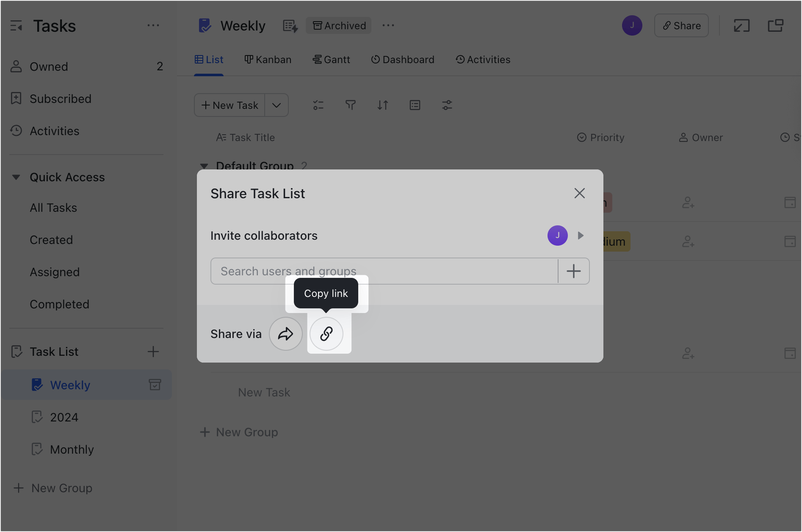
Task: Click the J collaborator avatar in dialog
Action: 557,236
